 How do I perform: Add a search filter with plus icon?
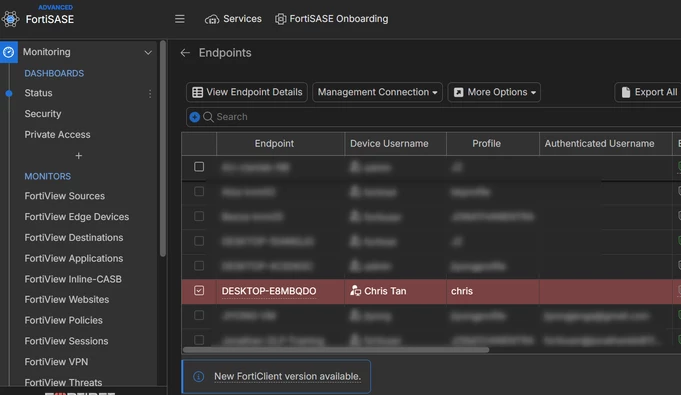tap(195, 117)
